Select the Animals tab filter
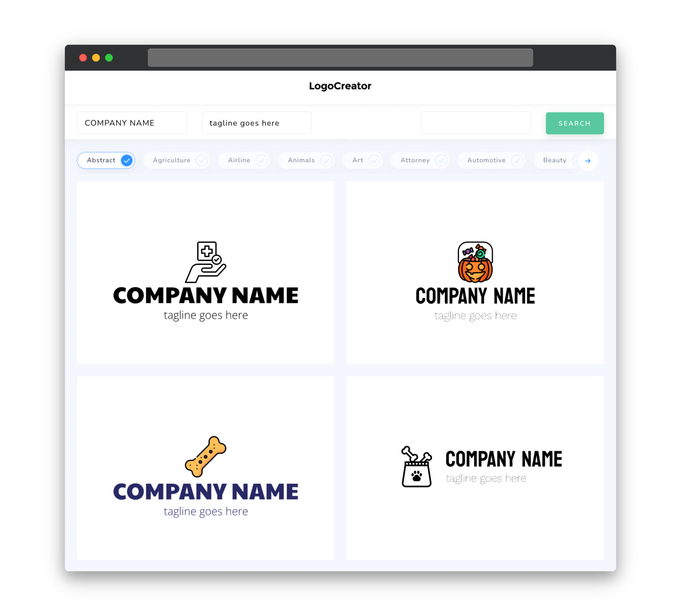 pyautogui.click(x=307, y=160)
